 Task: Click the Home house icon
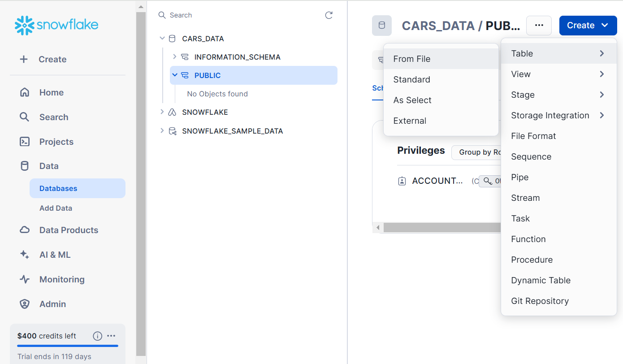point(25,92)
